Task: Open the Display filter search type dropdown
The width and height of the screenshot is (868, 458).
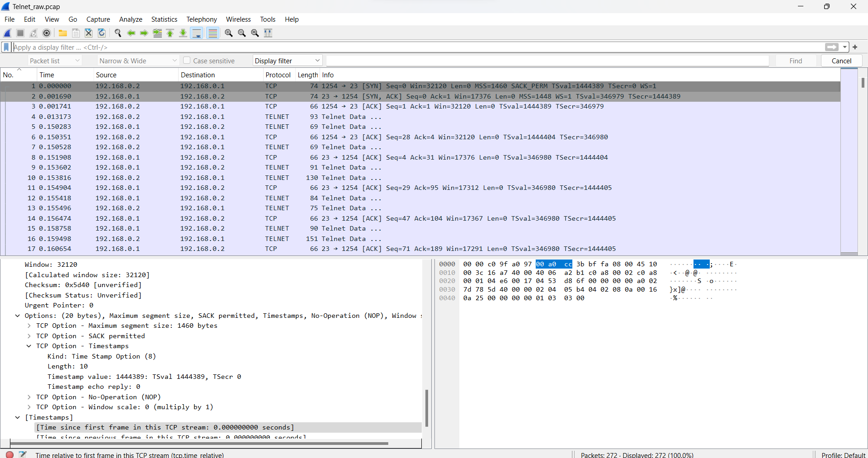Action: click(287, 61)
